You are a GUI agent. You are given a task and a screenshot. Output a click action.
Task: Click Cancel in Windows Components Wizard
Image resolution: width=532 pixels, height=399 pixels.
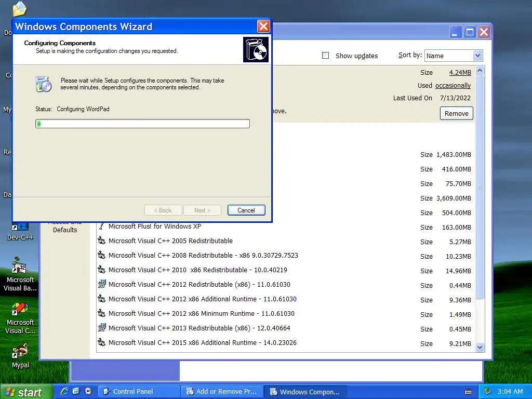click(246, 210)
